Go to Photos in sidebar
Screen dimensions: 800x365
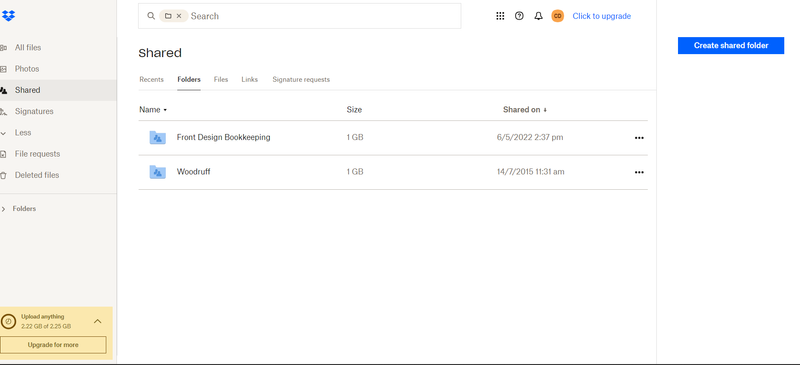point(27,69)
